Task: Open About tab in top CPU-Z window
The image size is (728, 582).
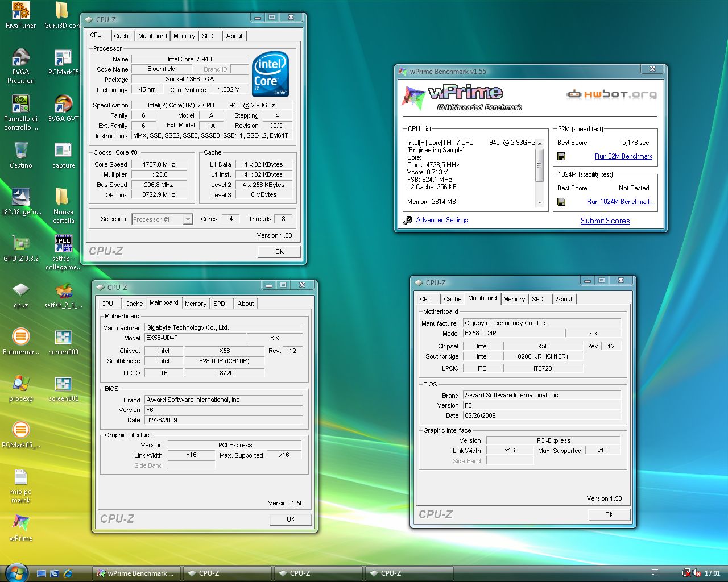Action: pos(234,36)
